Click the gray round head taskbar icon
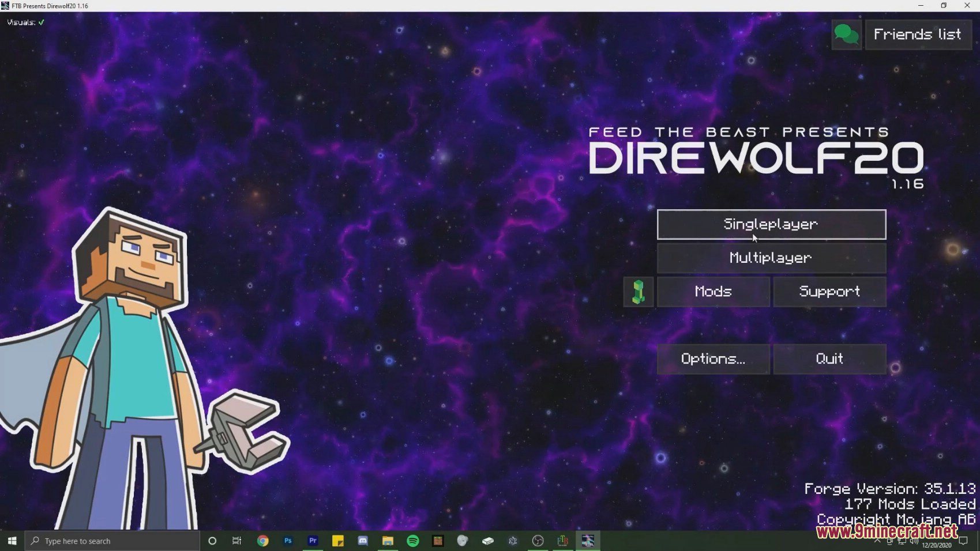This screenshot has width=980, height=551. pos(463,541)
